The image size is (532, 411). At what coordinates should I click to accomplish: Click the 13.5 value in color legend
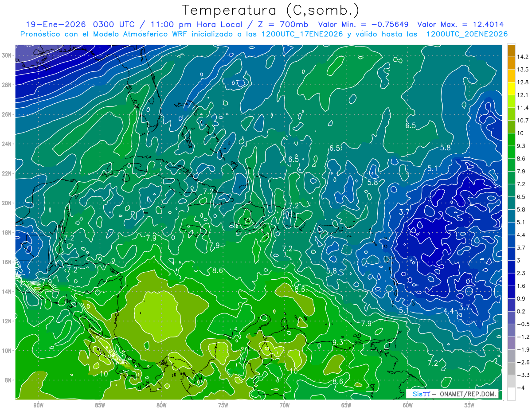point(523,70)
